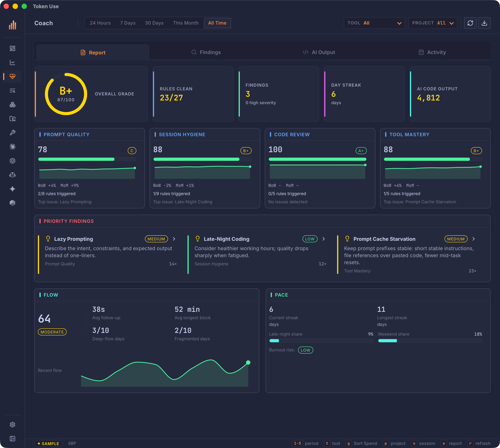Switch to the Activity tab
This screenshot has width=500, height=448.
(432, 52)
